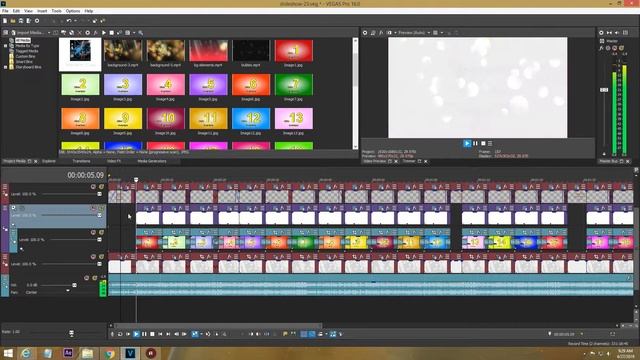
Task: Select the Smart Bins folder
Action: coord(24,62)
